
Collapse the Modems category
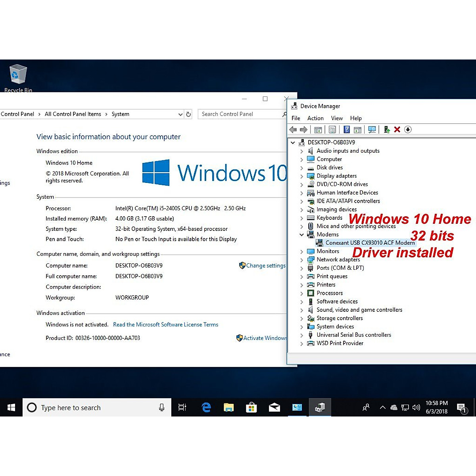tap(301, 235)
